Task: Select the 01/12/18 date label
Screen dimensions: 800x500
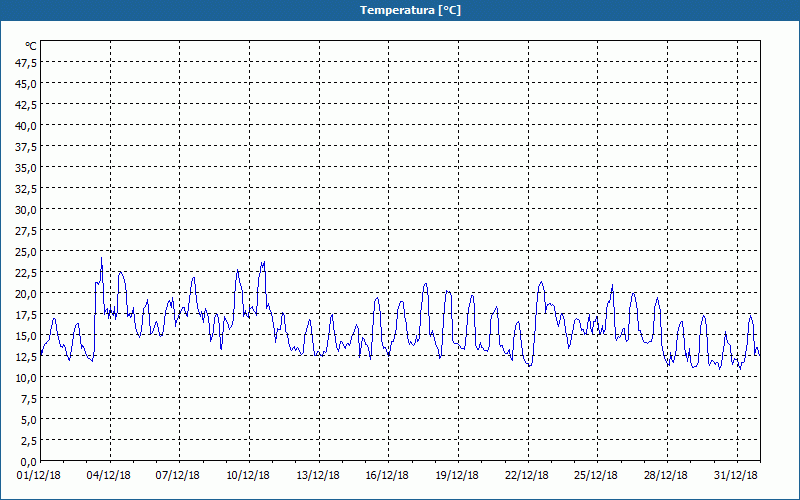Action: [x=39, y=475]
